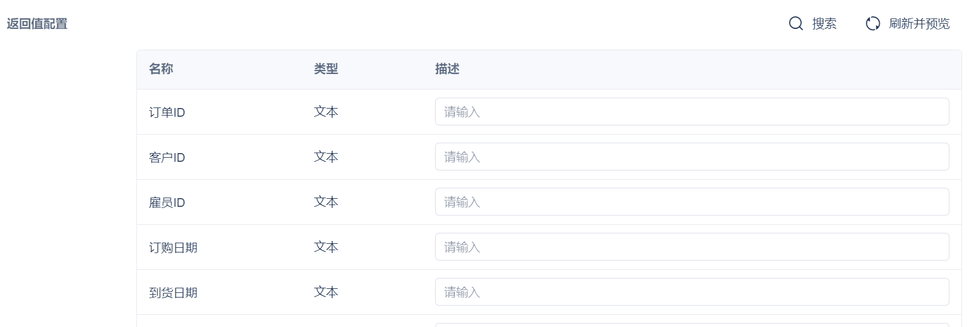
Task: Select the 订单ID name cell
Action: (167, 112)
